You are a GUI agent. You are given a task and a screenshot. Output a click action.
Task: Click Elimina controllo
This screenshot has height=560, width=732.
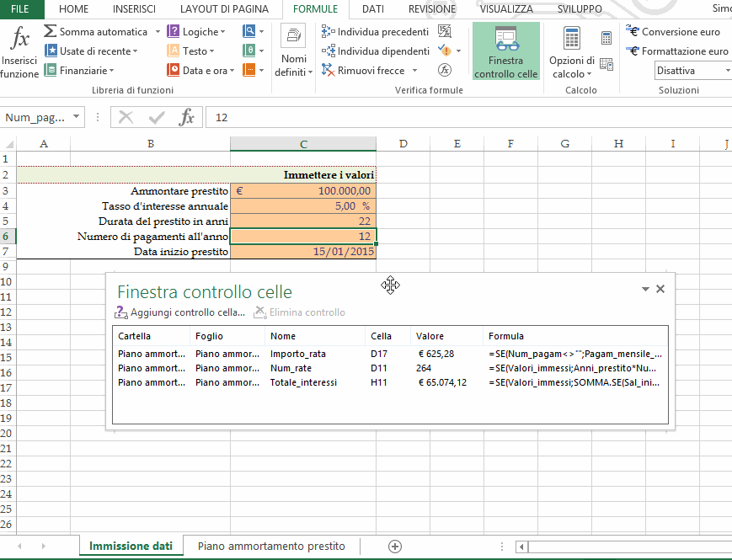click(x=299, y=312)
